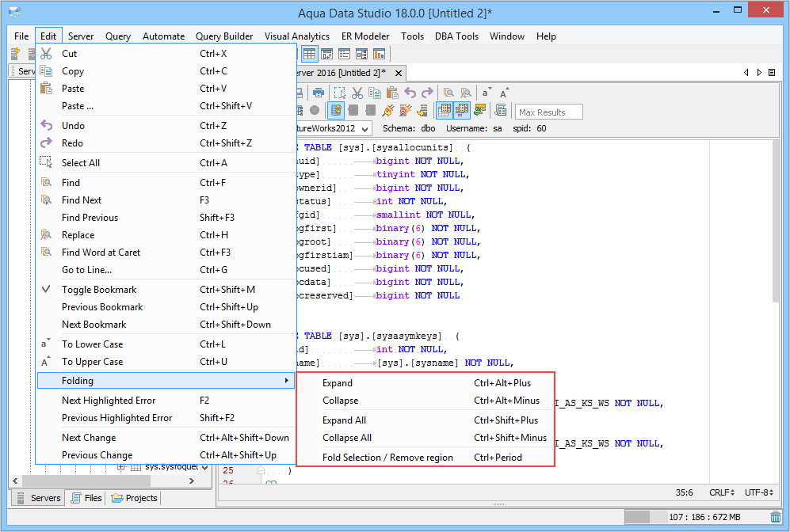Open the ER Modeler menu
790x532 pixels.
365,36
